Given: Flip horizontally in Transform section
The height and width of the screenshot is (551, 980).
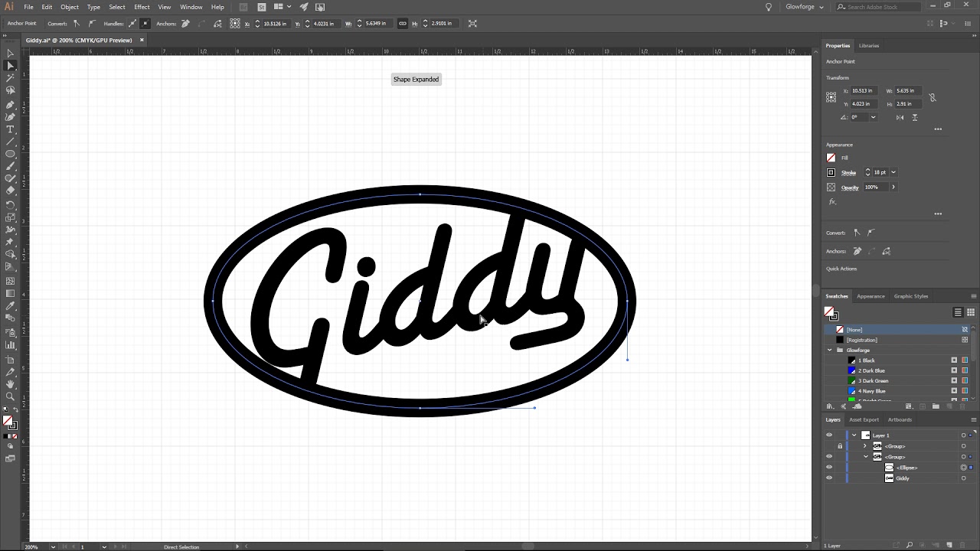Looking at the screenshot, I should (900, 117).
